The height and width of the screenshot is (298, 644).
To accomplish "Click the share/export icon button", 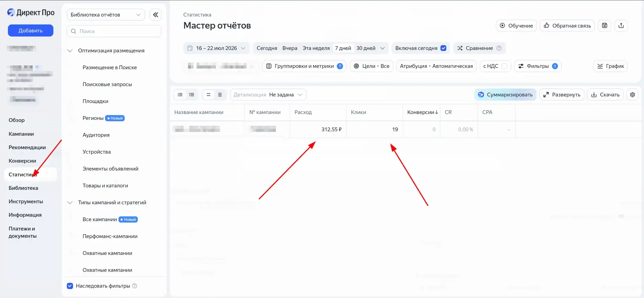I will coord(621,25).
